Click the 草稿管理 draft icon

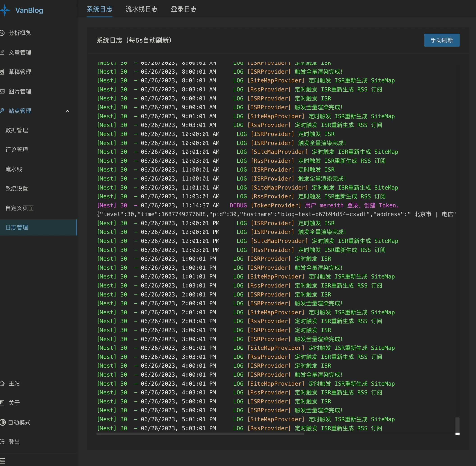(x=2, y=72)
